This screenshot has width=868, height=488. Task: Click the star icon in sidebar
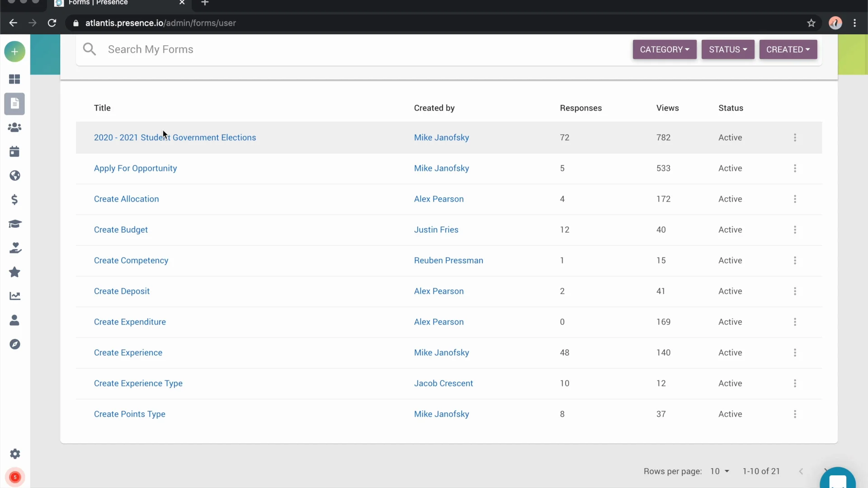(x=14, y=272)
